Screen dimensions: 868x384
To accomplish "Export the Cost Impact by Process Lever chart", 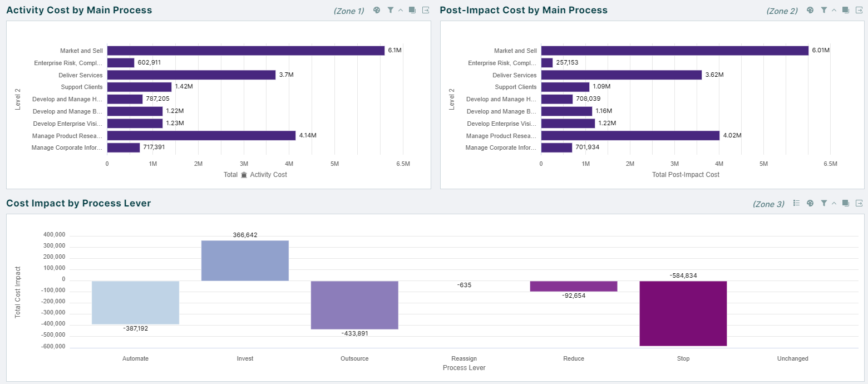I will coord(859,203).
